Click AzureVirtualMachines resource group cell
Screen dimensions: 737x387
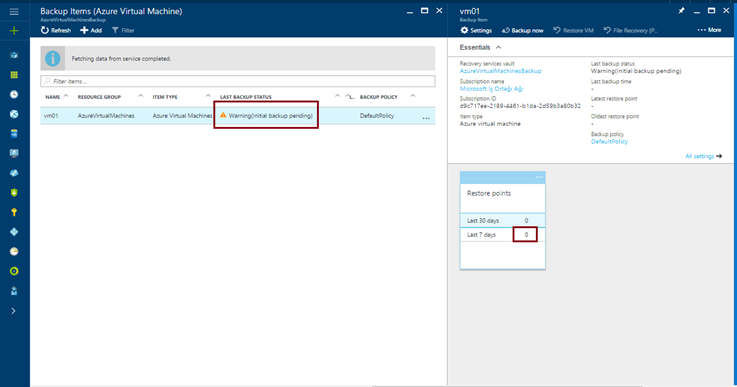106,116
